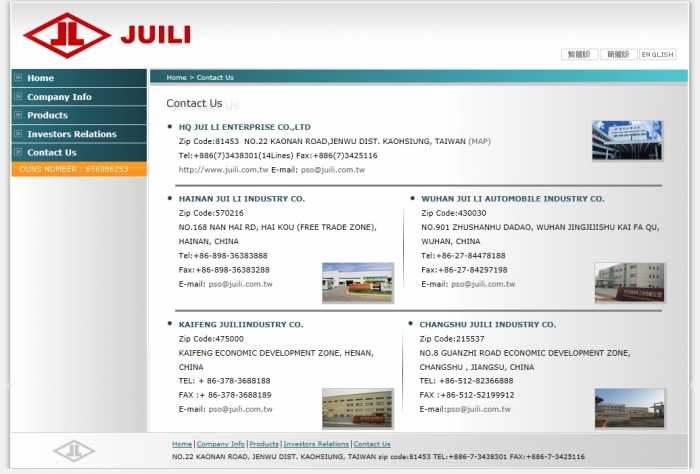Viewport: 700px width, 474px height.
Task: Click the JUILI red diamond logo
Action: 67,35
